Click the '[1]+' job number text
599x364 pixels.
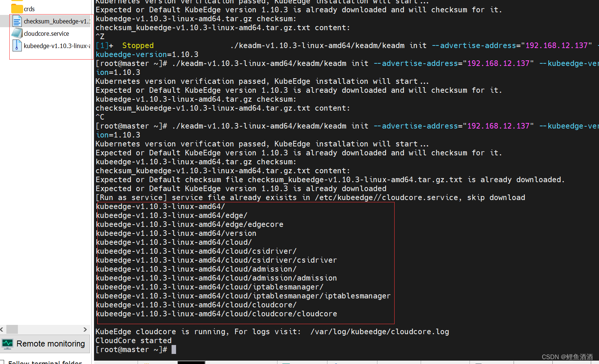(x=104, y=45)
